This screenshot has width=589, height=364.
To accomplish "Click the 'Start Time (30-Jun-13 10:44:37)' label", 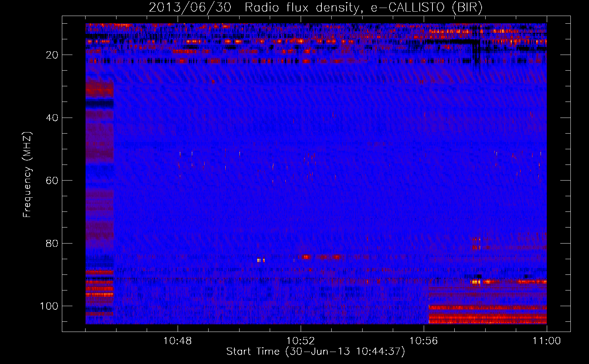I will click(316, 352).
